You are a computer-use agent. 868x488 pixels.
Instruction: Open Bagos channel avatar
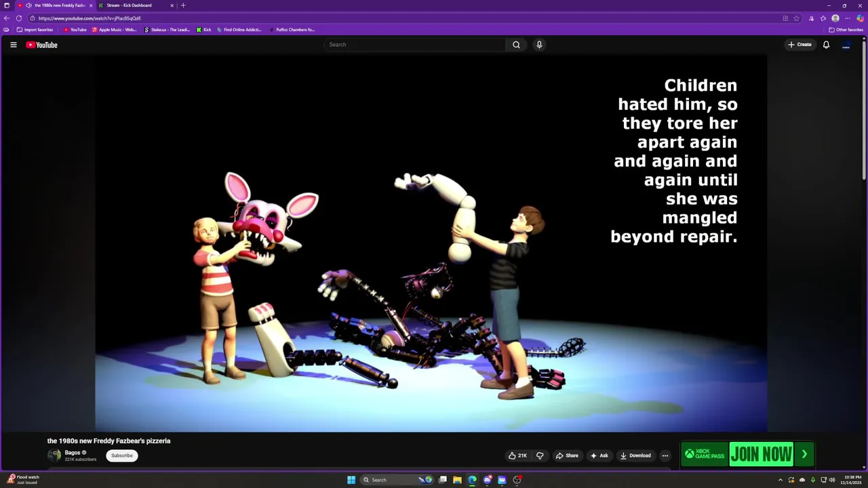[x=54, y=455]
